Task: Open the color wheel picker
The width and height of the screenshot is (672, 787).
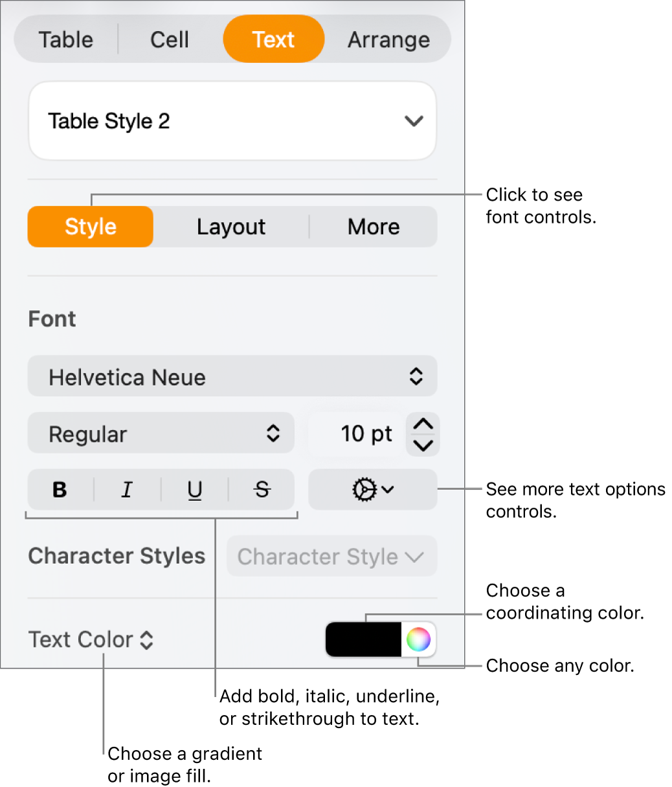Action: pyautogui.click(x=418, y=639)
